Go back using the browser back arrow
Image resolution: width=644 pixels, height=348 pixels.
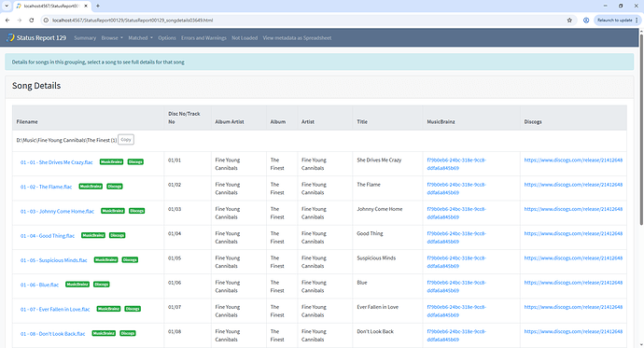point(7,21)
